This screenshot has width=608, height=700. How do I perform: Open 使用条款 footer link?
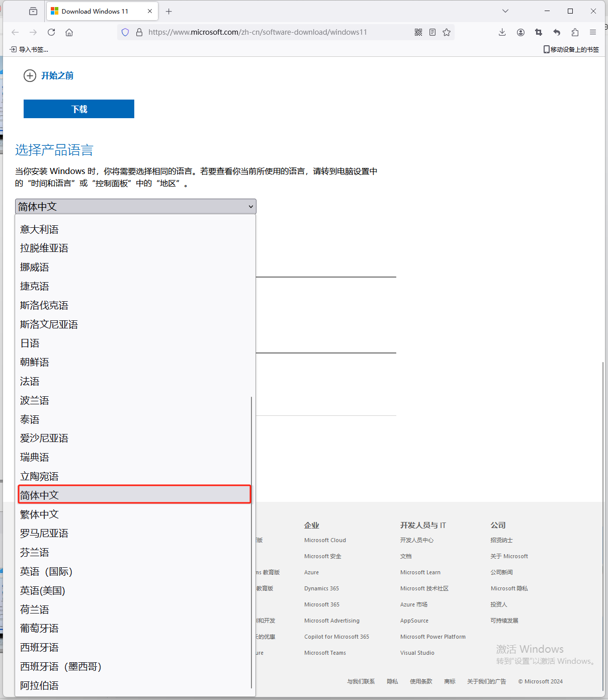point(421,681)
